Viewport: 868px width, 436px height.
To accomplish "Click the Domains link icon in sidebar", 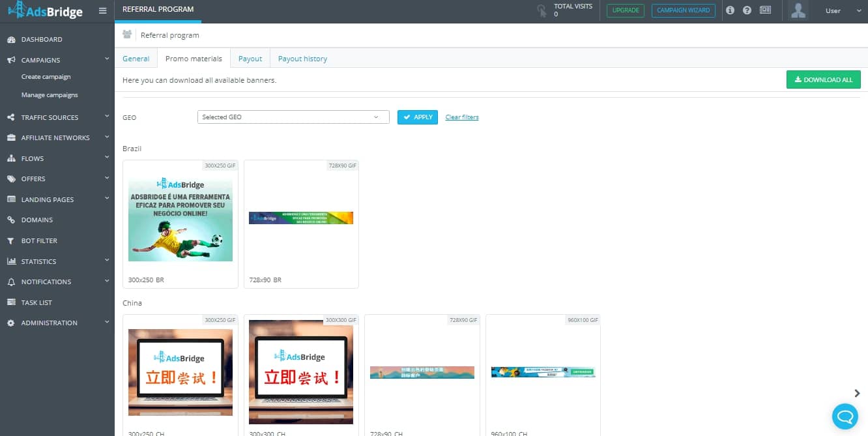I will click(10, 220).
